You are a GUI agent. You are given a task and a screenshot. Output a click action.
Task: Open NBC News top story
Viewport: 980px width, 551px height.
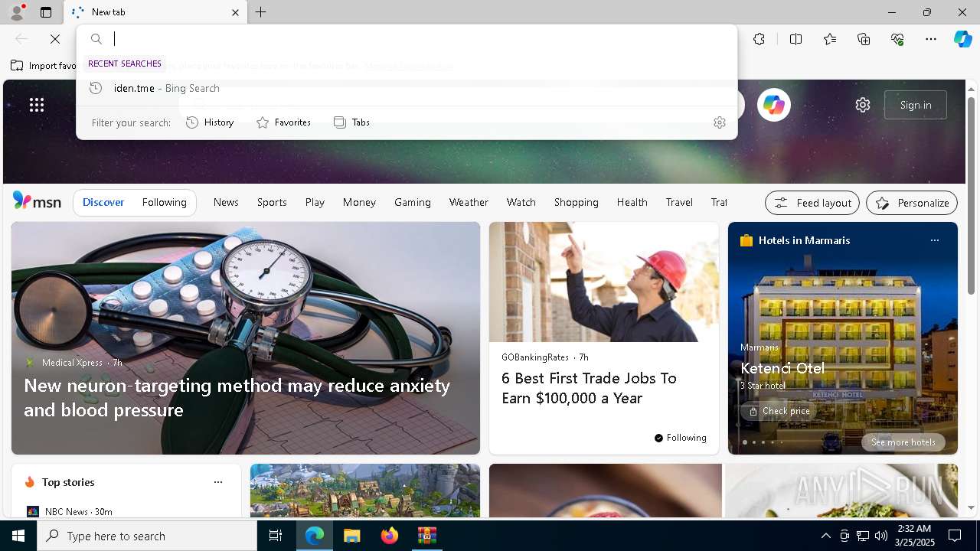[70, 511]
